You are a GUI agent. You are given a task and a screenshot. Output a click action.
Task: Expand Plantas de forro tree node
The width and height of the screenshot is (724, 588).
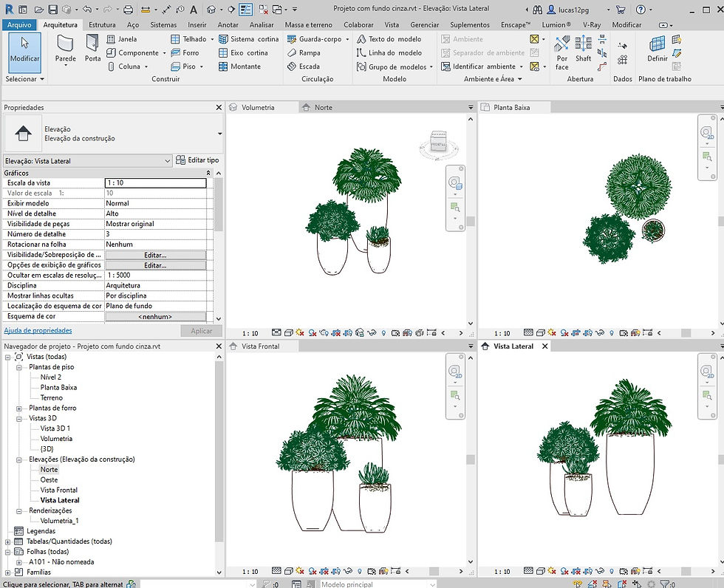19,408
